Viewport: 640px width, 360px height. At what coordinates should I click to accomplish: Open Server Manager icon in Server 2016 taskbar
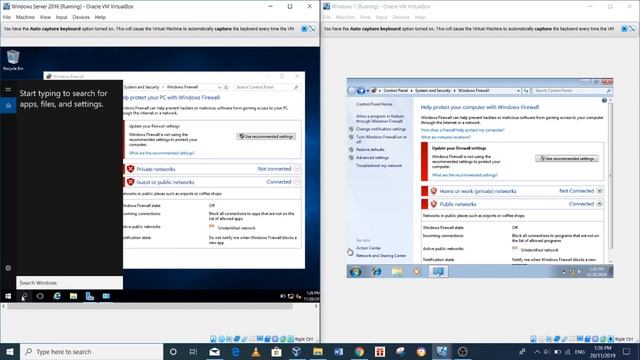pyautogui.click(x=90, y=296)
